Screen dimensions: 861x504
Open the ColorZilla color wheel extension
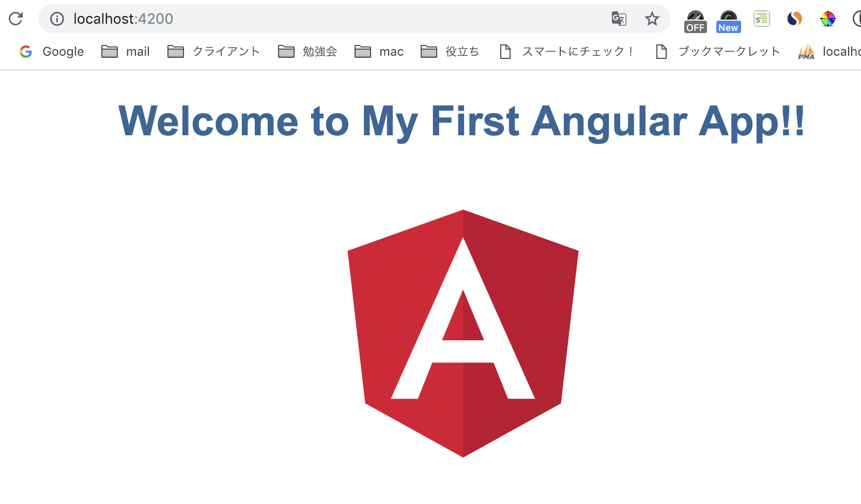coord(828,19)
